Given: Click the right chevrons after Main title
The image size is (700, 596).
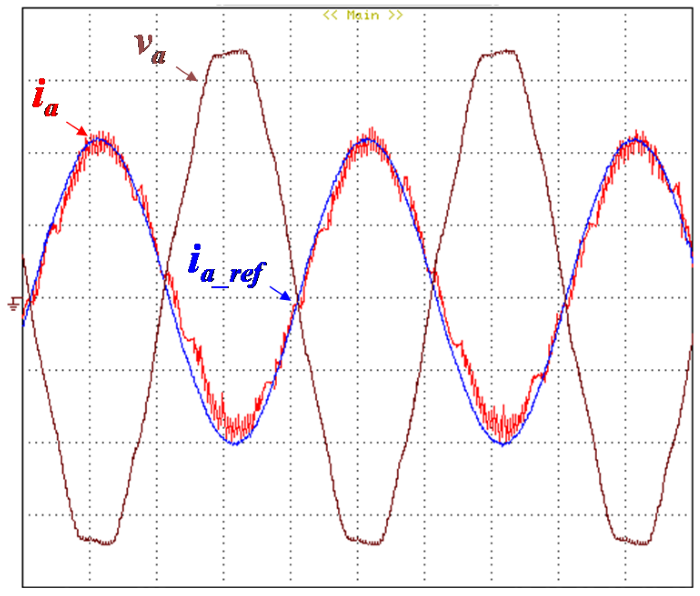Looking at the screenshot, I should point(395,15).
